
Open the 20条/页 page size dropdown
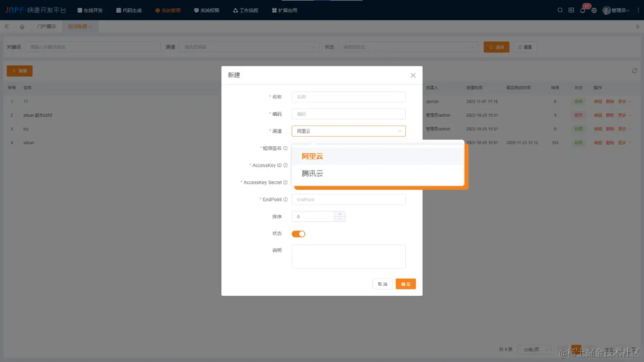click(535, 349)
